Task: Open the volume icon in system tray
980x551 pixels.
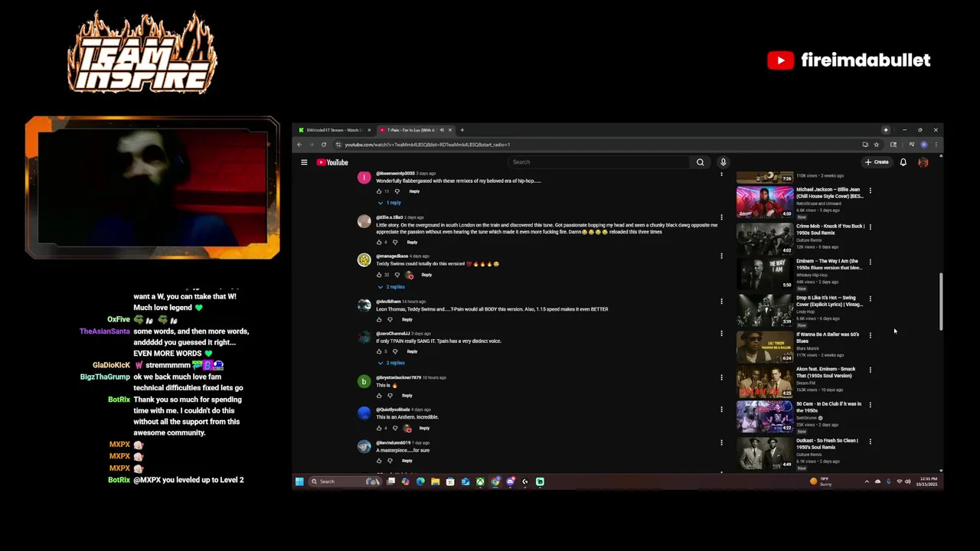Action: [908, 481]
